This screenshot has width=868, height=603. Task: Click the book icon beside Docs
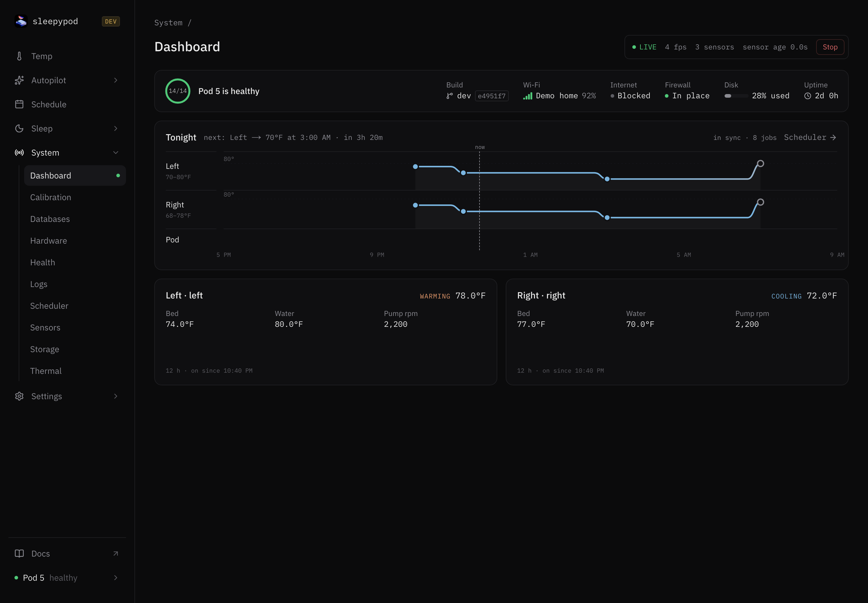click(19, 554)
